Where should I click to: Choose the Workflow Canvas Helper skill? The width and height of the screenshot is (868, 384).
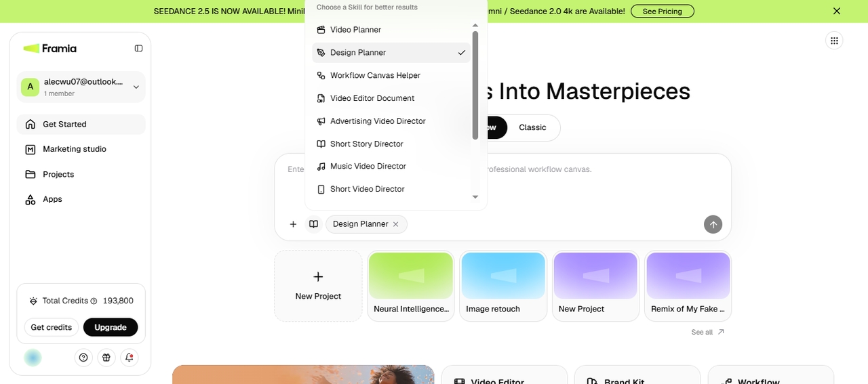(x=391, y=75)
